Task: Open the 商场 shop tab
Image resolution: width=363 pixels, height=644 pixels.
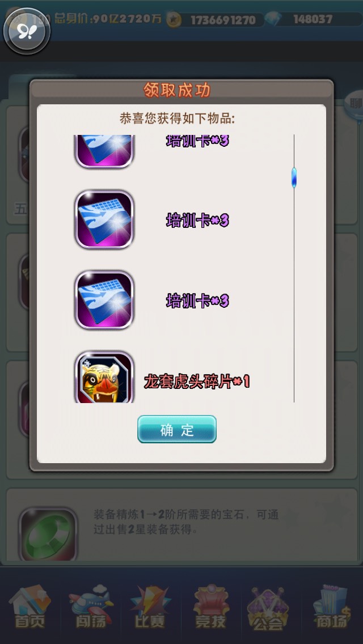Action: click(331, 607)
